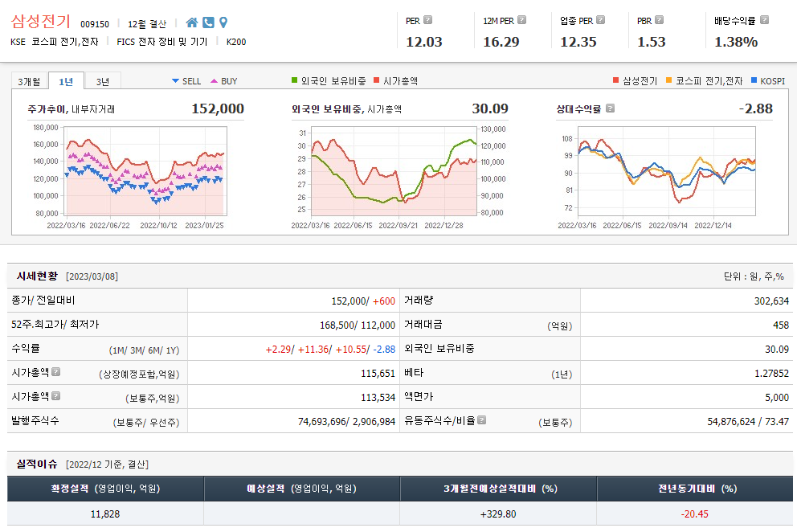Click market cap value 115,651

pyautogui.click(x=378, y=373)
